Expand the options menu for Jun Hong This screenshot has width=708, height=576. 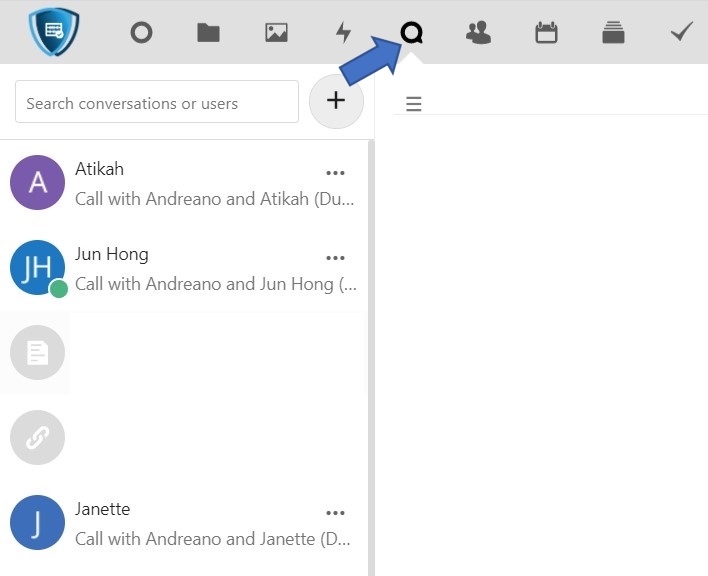(335, 258)
